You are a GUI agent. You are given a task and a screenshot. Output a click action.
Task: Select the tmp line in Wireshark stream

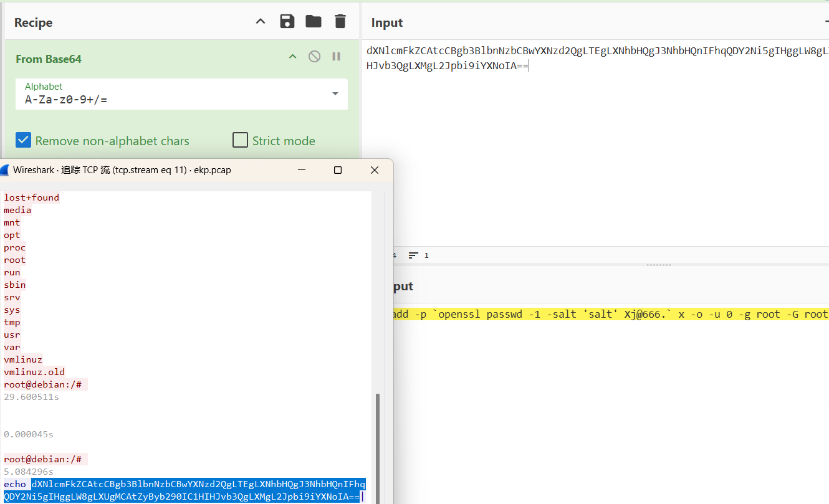point(12,322)
